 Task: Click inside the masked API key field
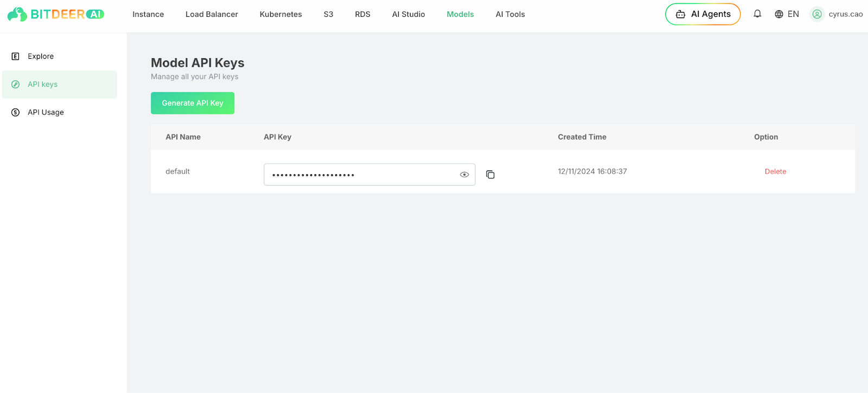coord(358,175)
